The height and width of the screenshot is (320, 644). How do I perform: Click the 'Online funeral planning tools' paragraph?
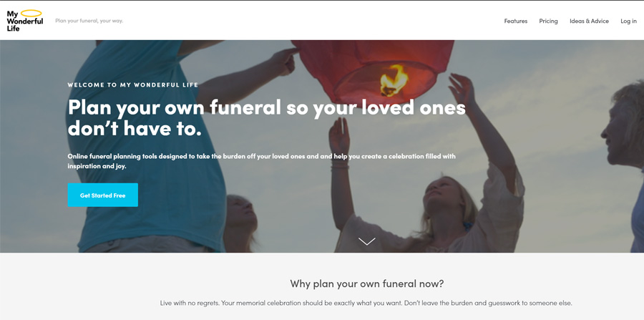(262, 161)
